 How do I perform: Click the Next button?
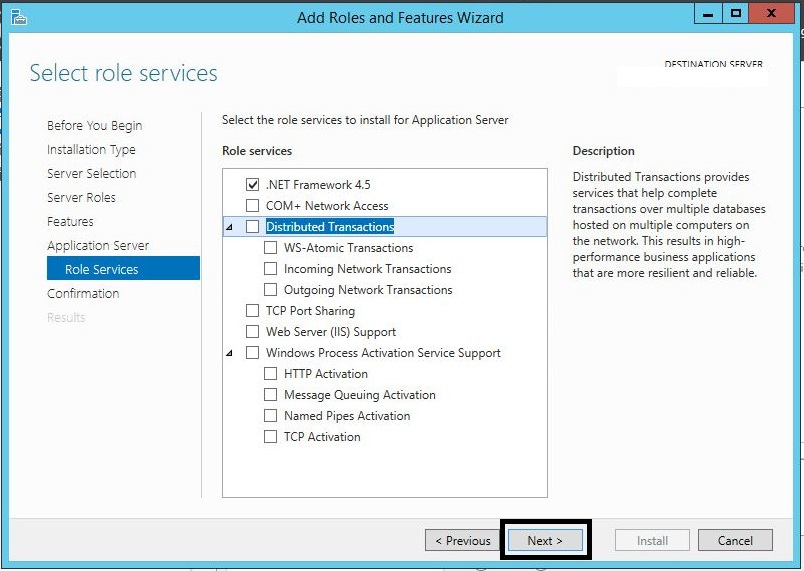(545, 540)
